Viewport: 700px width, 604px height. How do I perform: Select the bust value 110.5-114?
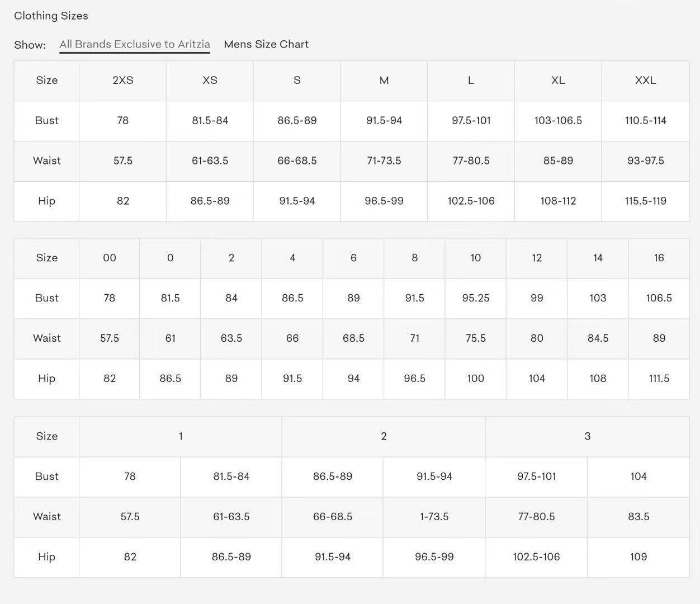645,120
